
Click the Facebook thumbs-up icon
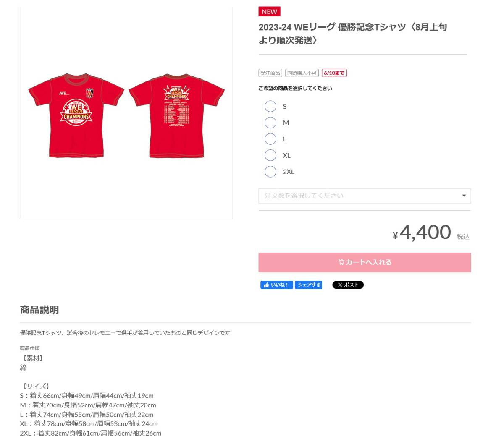[x=266, y=285]
